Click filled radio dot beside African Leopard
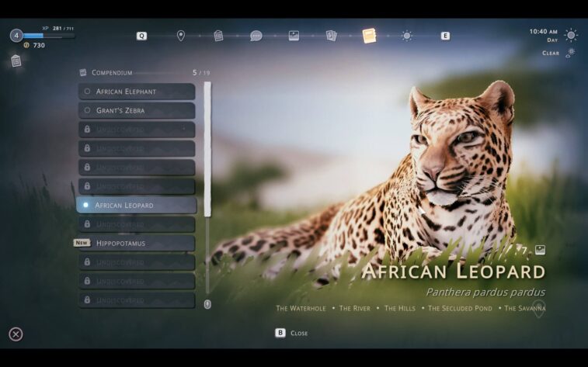The width and height of the screenshot is (588, 367). tap(86, 205)
